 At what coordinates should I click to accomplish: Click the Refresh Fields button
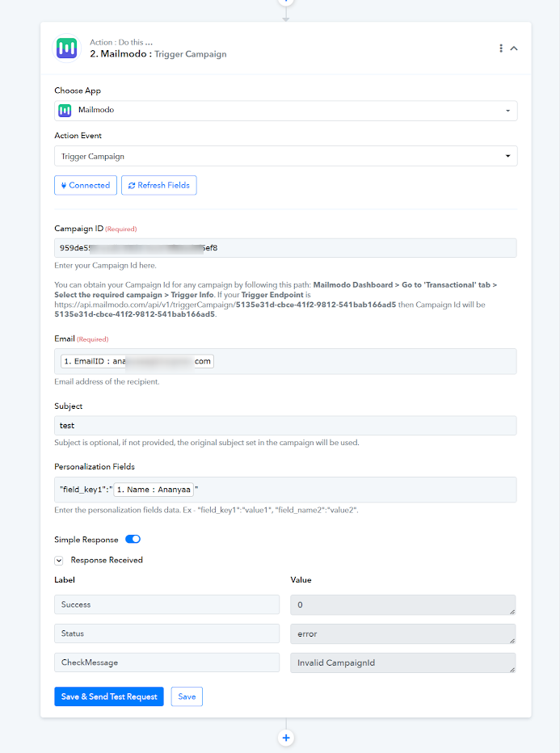159,185
